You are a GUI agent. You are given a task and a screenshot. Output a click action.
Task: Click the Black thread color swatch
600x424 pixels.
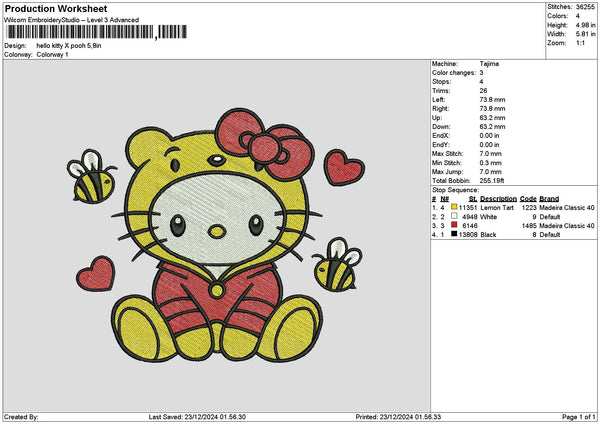[454, 234]
